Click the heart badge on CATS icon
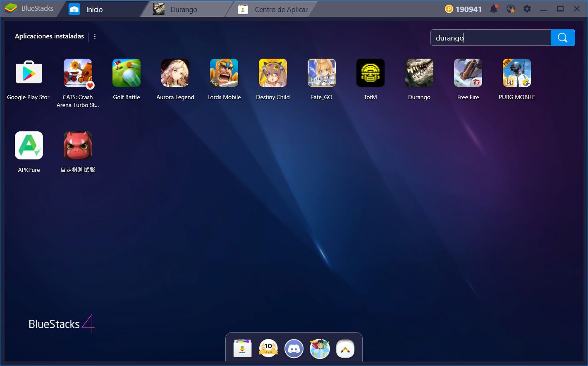Viewport: 588px width, 366px height. [90, 86]
